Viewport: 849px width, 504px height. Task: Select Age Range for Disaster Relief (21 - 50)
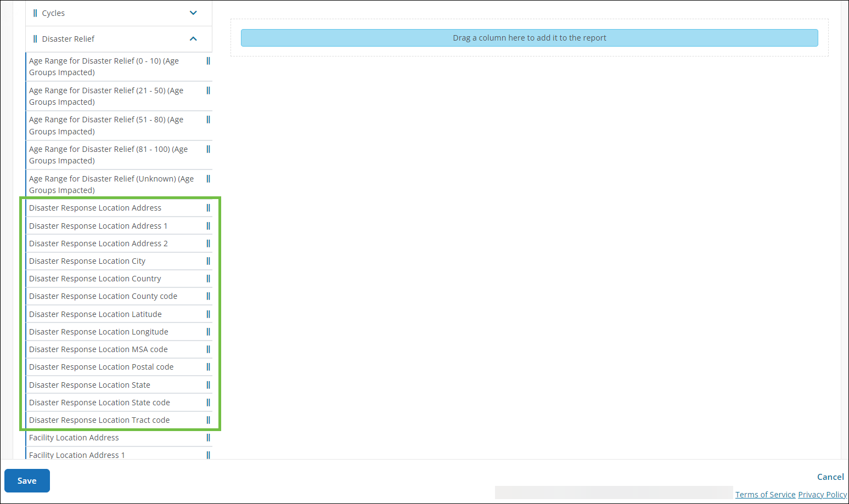[119, 96]
